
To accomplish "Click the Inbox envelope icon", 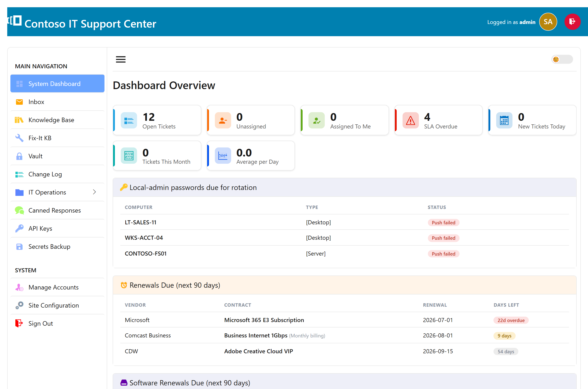I will [x=19, y=102].
